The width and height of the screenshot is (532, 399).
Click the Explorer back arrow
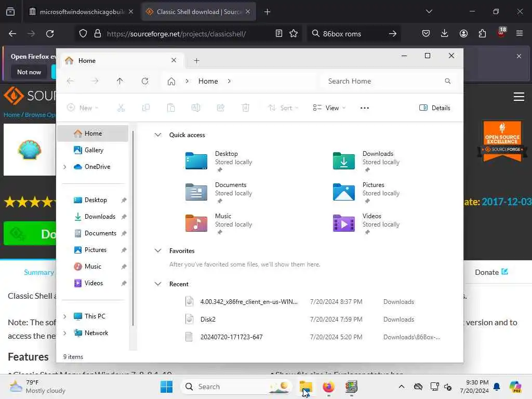pyautogui.click(x=70, y=81)
